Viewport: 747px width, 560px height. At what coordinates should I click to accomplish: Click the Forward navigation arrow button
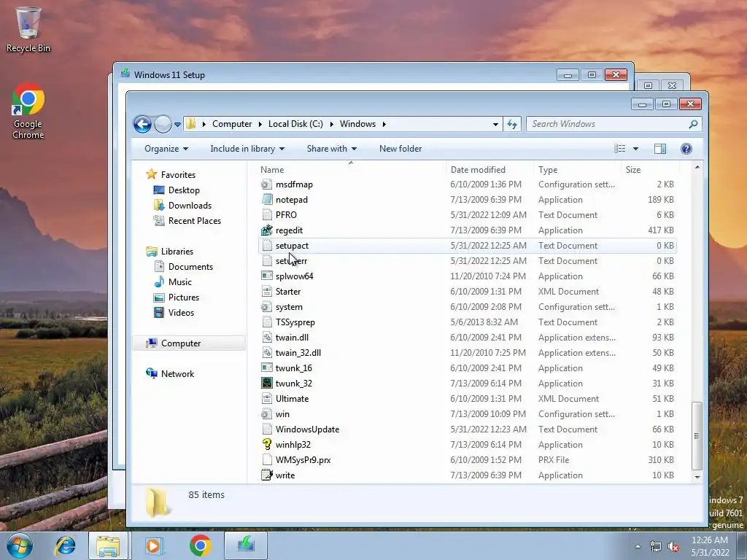pyautogui.click(x=163, y=124)
